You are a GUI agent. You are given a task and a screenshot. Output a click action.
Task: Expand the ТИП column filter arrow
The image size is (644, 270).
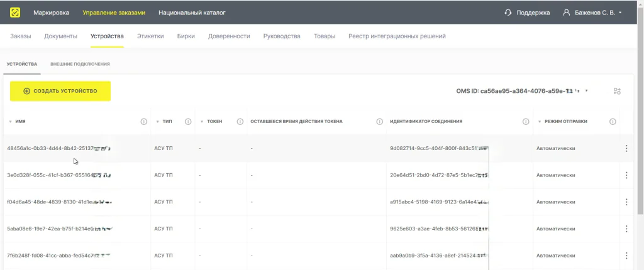click(x=157, y=122)
